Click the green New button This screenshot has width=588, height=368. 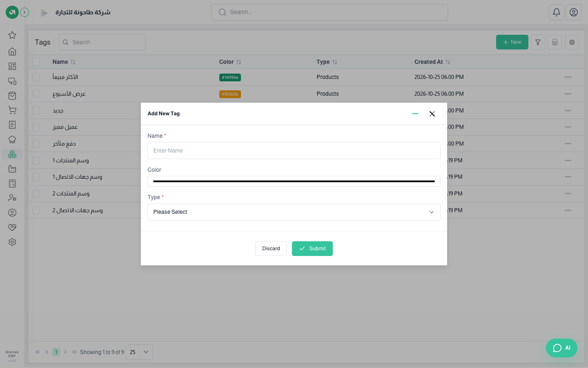pos(512,42)
